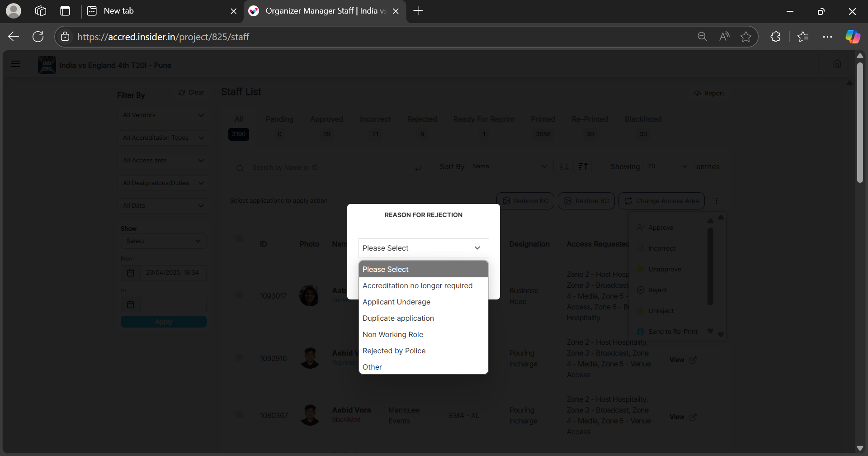The width and height of the screenshot is (868, 456).
Task: Open the browser extensions icon
Action: tap(776, 37)
